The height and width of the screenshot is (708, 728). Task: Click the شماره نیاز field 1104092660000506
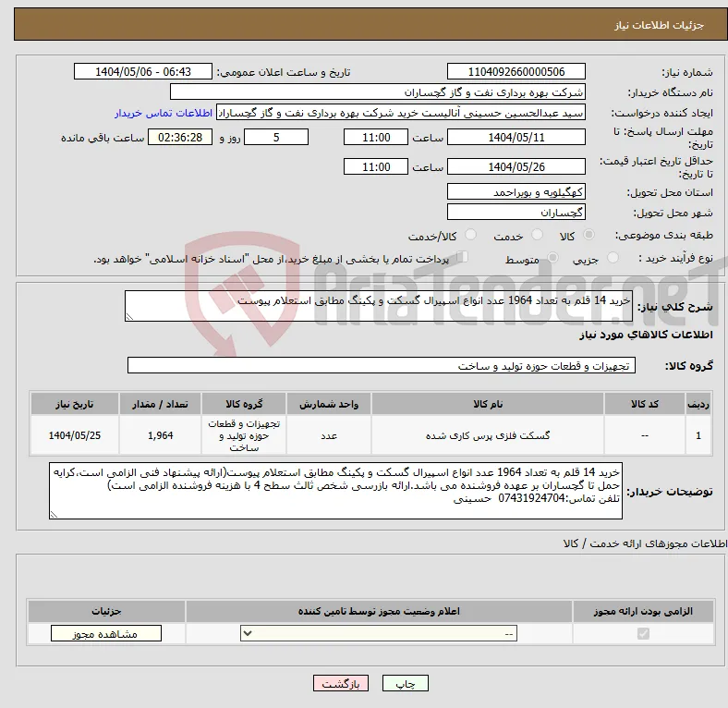tap(516, 71)
